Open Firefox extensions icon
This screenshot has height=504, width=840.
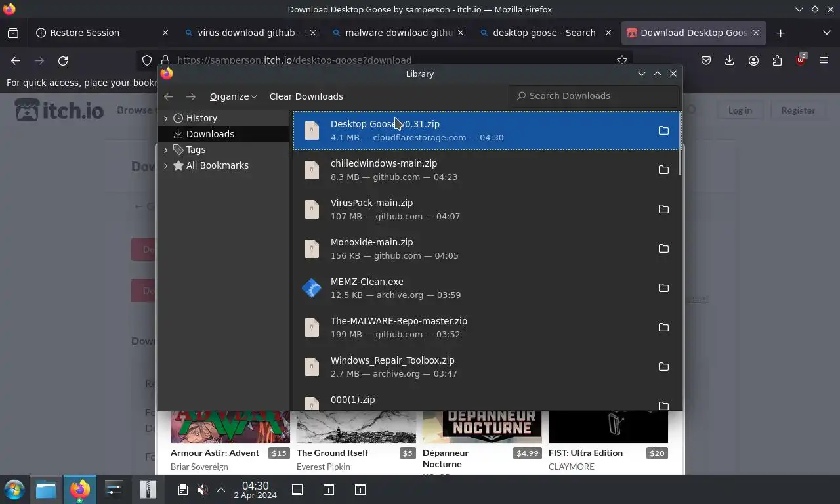coord(777,60)
